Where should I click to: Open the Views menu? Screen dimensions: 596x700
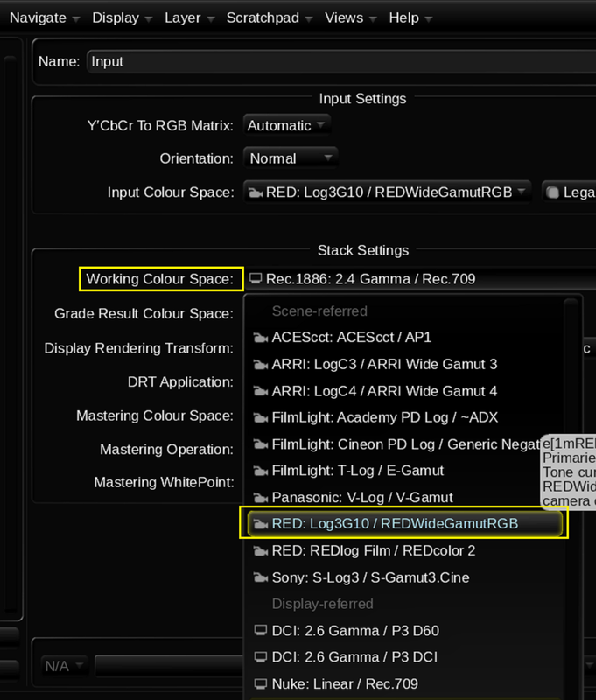pyautogui.click(x=350, y=17)
